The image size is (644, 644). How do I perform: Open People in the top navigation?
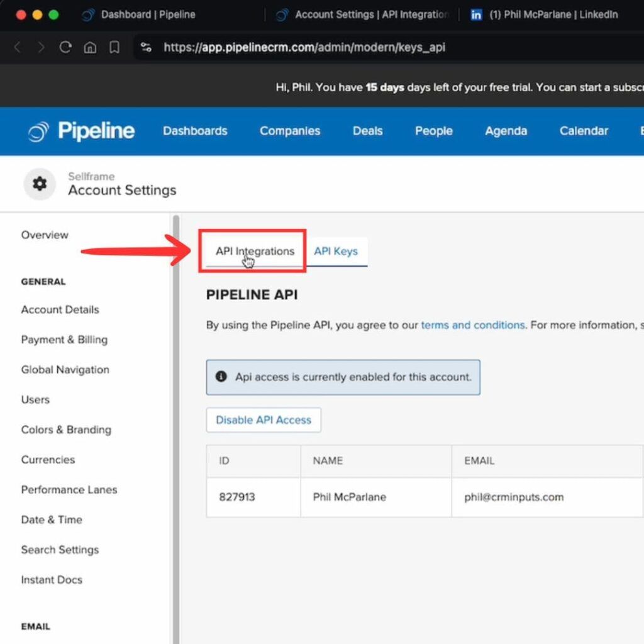(x=434, y=131)
